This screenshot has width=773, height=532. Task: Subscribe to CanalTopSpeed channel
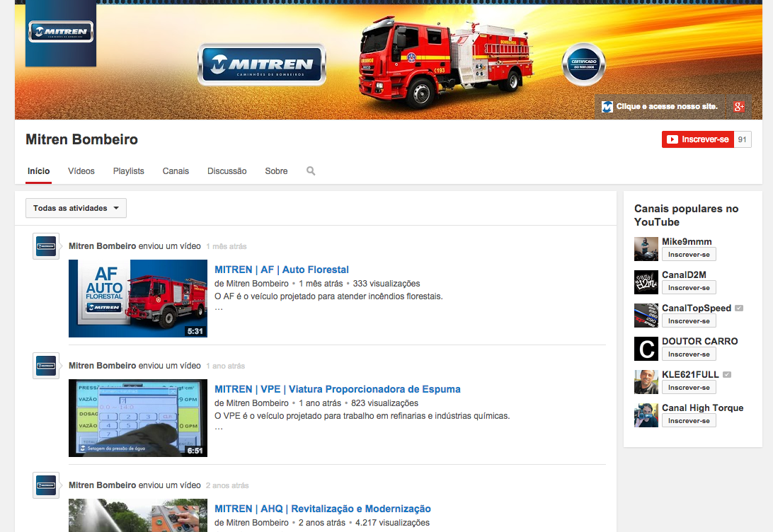click(689, 320)
